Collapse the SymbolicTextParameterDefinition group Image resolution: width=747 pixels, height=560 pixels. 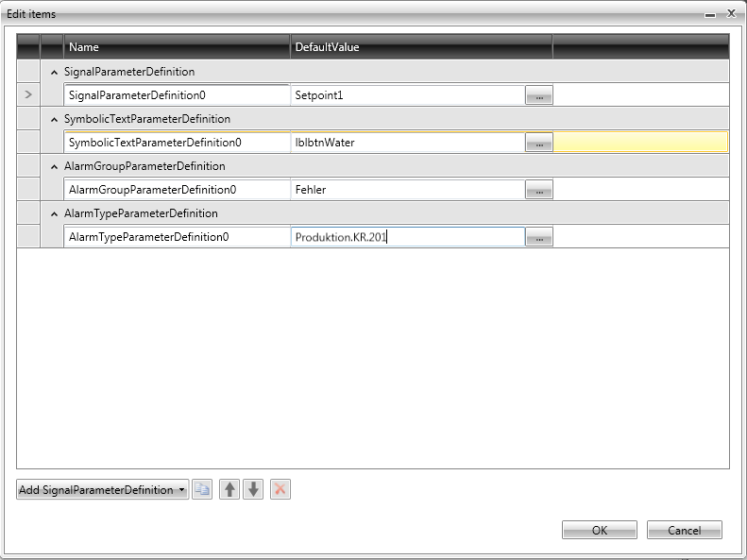tap(54, 119)
